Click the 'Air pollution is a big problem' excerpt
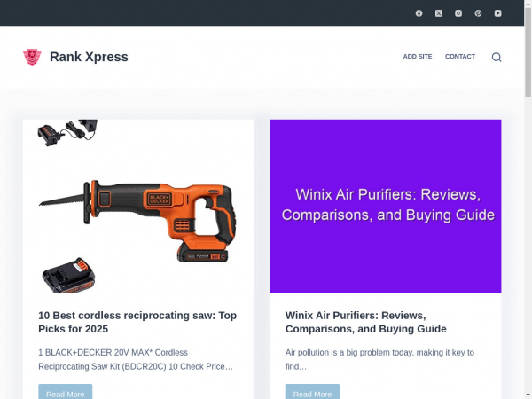The image size is (532, 399). (379, 360)
